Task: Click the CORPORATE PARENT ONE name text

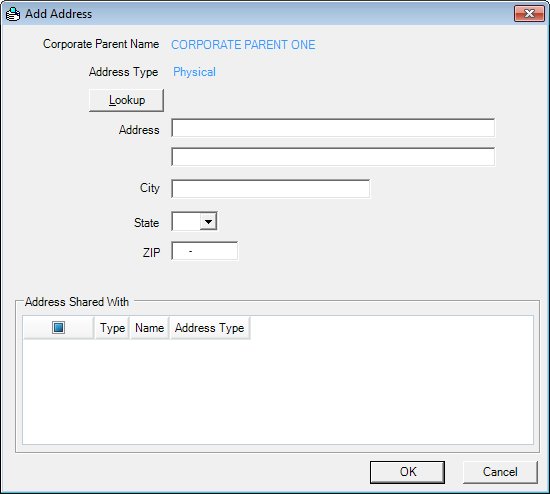Action: [x=243, y=45]
